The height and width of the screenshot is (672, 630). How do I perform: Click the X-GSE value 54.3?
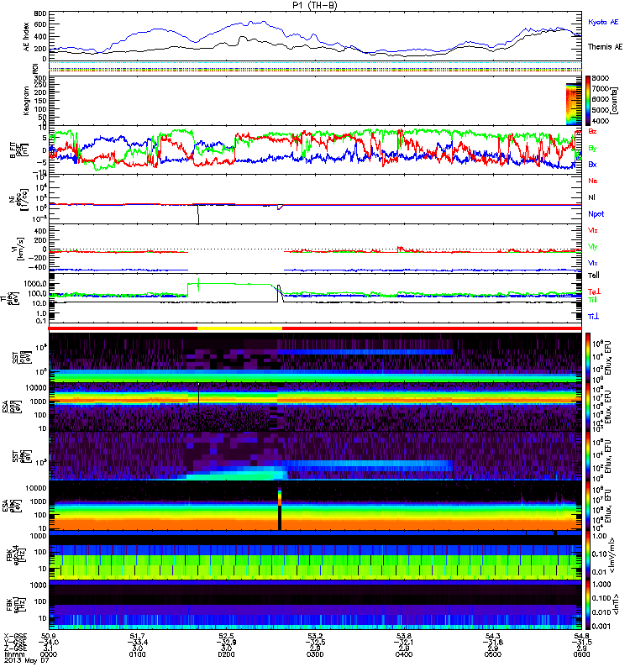tap(493, 636)
